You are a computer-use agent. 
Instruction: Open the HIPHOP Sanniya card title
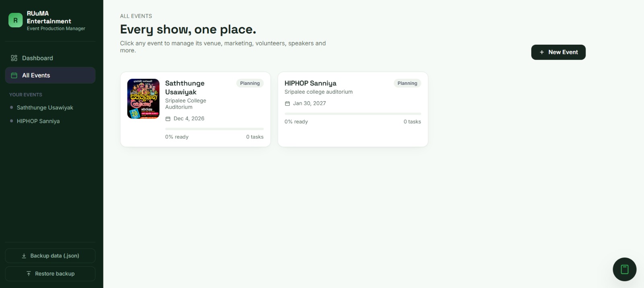coord(310,83)
